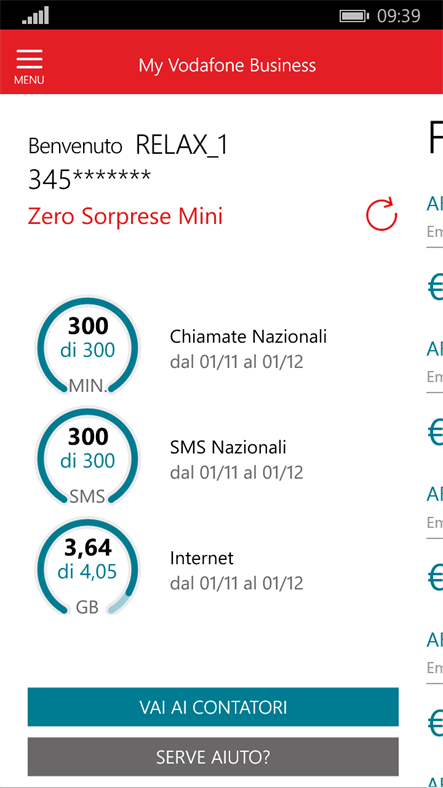The image size is (443, 788).
Task: Click the SERVE AIUTO? button
Action: click(x=213, y=757)
